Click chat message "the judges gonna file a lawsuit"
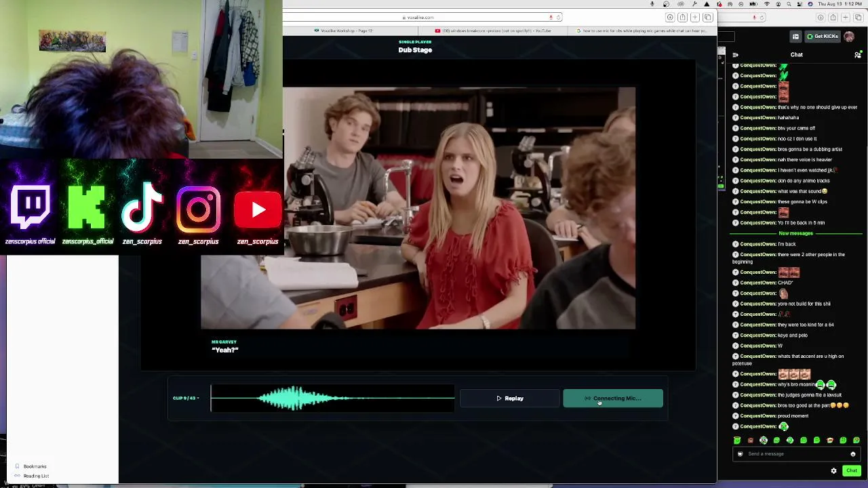The image size is (868, 488). point(809,395)
